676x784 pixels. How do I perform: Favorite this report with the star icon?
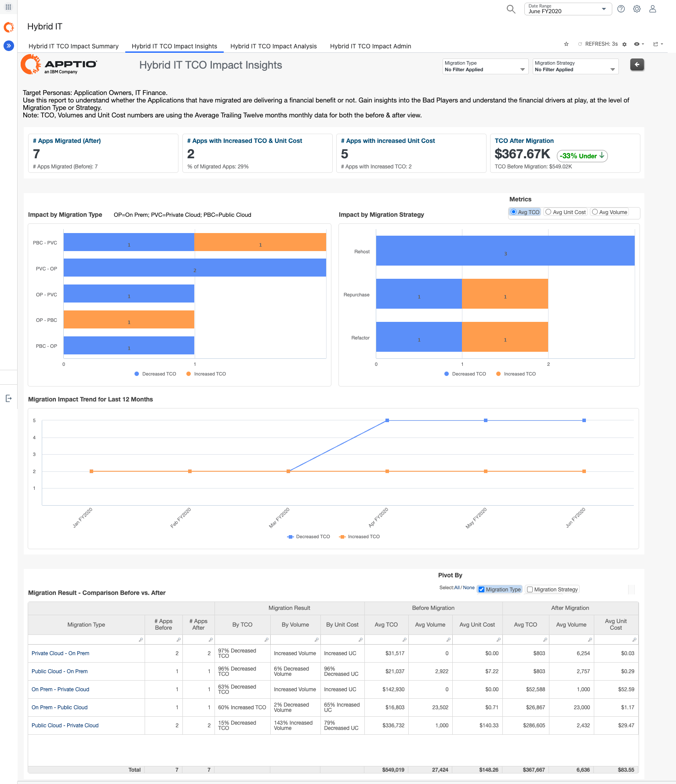point(566,44)
